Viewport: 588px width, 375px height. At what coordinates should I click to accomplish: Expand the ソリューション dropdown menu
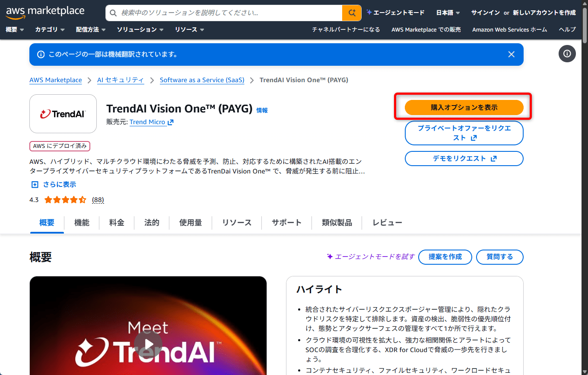[x=140, y=30]
